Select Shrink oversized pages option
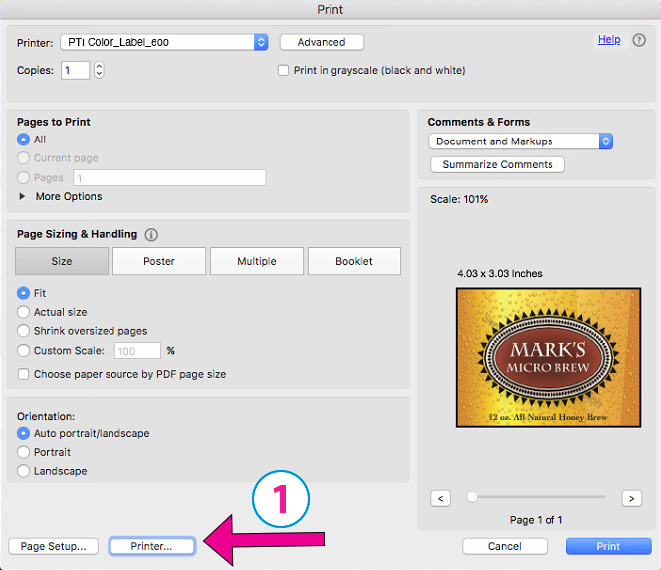The image size is (661, 570). (23, 331)
